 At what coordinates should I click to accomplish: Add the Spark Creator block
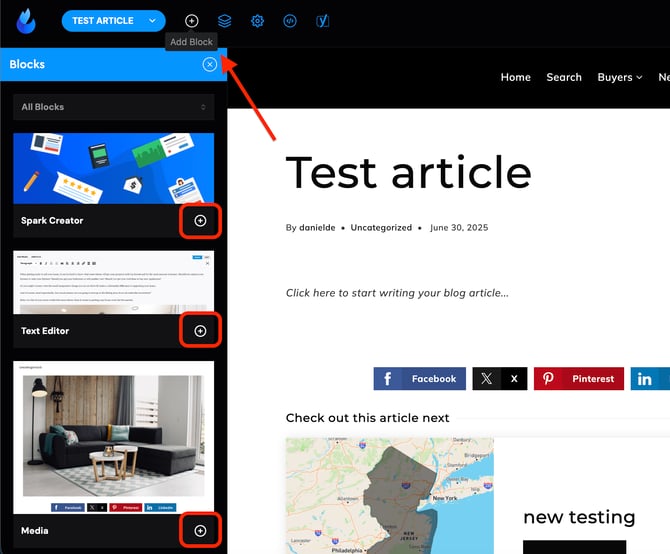pos(200,221)
